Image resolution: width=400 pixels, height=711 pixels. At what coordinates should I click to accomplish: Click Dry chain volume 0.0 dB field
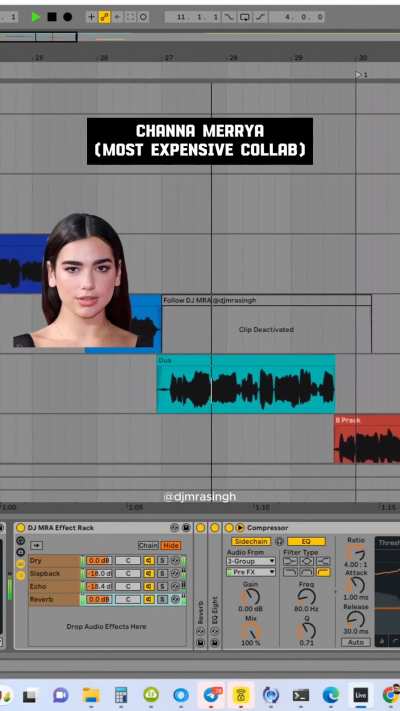[x=99, y=560]
